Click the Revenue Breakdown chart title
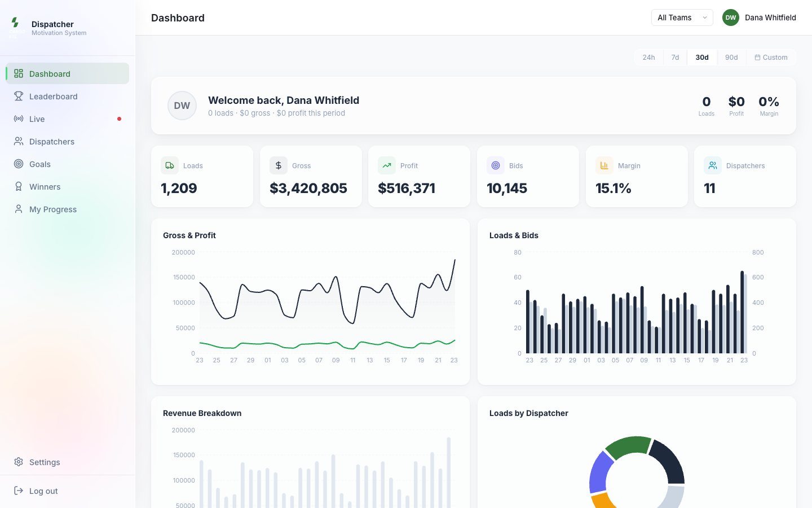 point(202,413)
